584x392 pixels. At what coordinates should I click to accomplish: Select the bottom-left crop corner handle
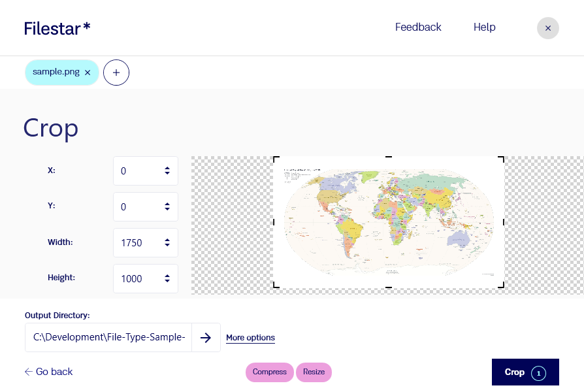(276, 285)
